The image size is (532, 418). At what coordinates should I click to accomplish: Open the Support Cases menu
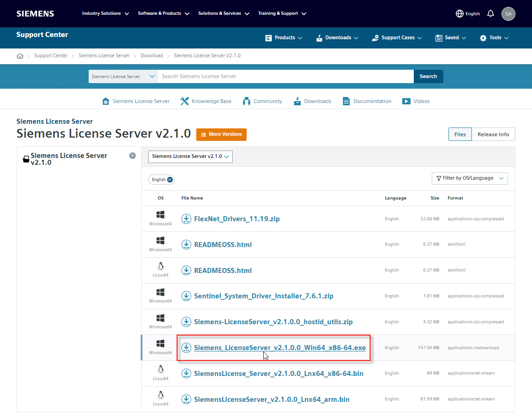tap(396, 38)
